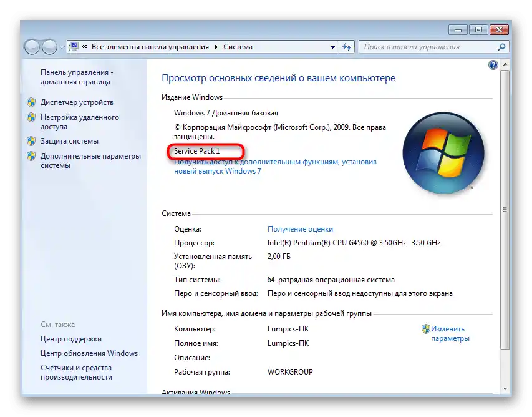The height and width of the screenshot is (417, 532).
Task: Open «Настройка удаленного доступа» link
Action: click(80, 122)
